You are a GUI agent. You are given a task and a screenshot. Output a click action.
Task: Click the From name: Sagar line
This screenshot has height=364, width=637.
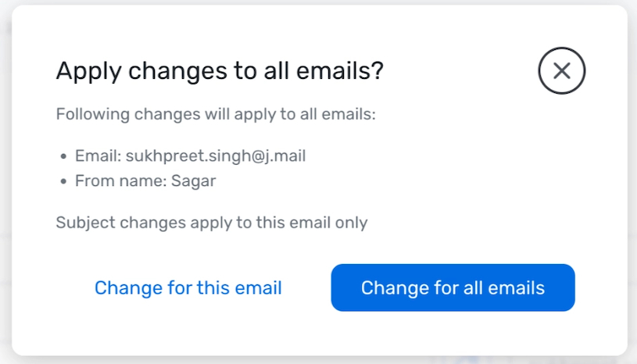[x=145, y=181]
